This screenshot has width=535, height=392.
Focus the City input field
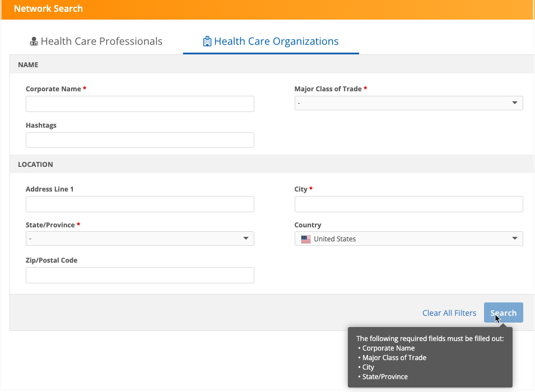pos(408,204)
